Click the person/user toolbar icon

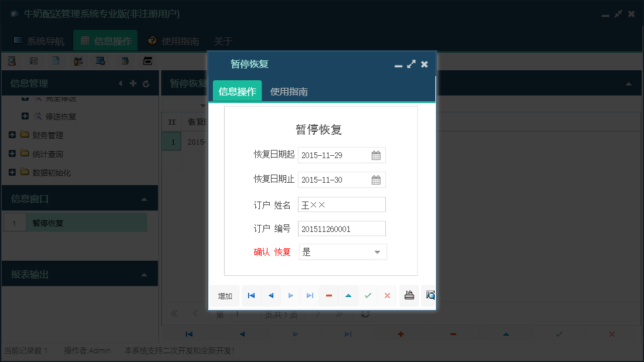click(77, 60)
